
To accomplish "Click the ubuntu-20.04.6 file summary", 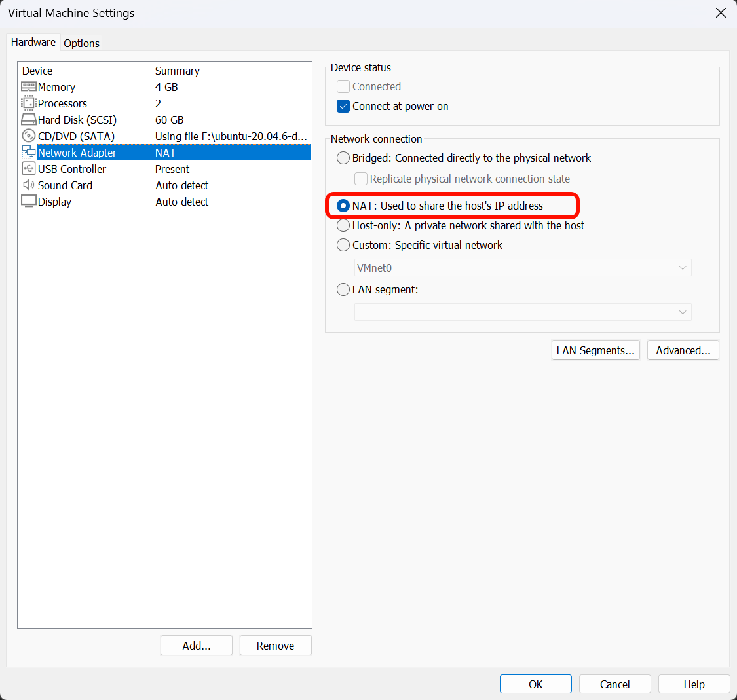I will (231, 136).
